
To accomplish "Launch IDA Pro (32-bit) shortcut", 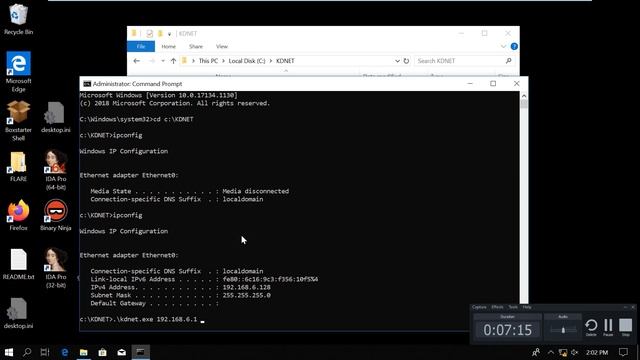I will (x=56, y=267).
